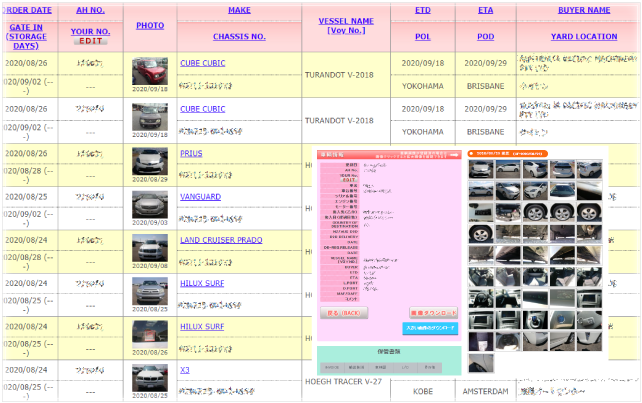The image size is (642, 403).
Task: Open the VANGUARD row photo thumbnail
Action: click(150, 205)
